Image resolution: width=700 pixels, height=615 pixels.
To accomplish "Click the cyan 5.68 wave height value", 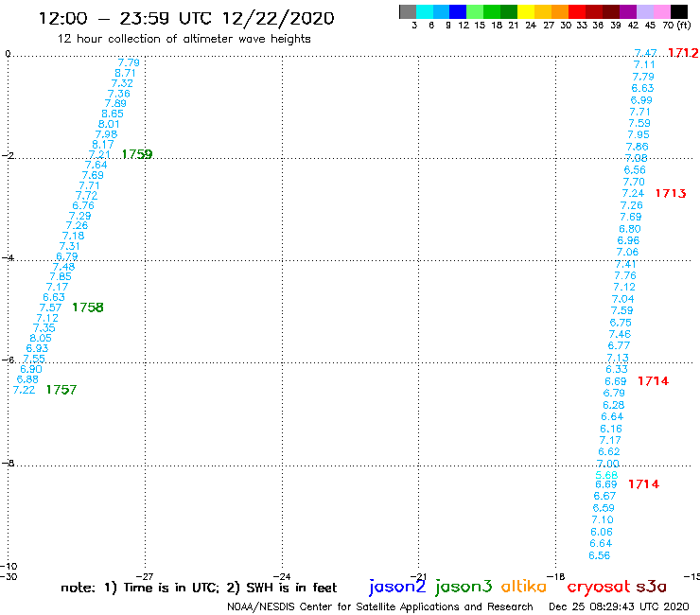I will [x=606, y=475].
